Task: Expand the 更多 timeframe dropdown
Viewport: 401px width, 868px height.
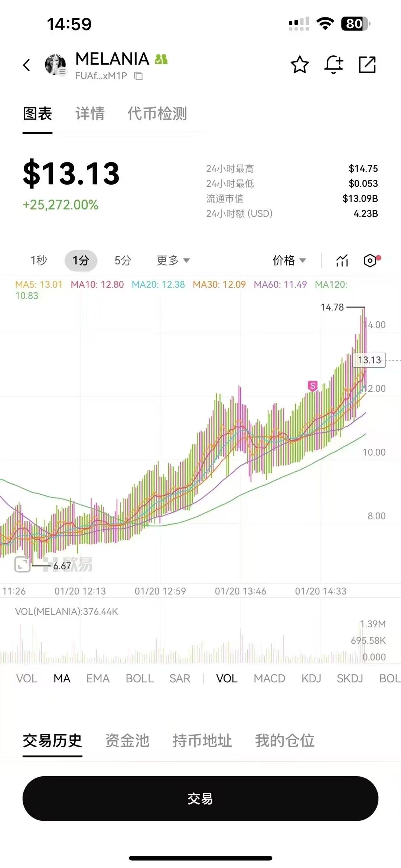Action: pyautogui.click(x=173, y=260)
